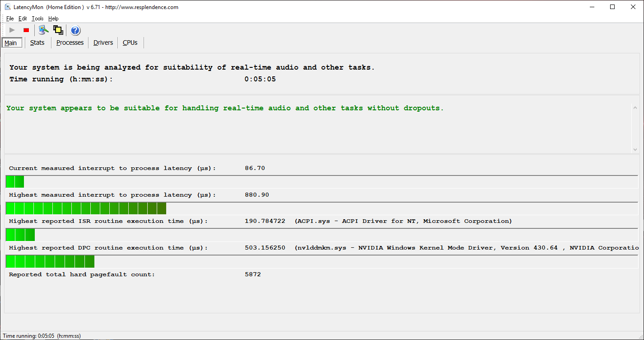Click the ISR time value '190.784722'

pos(265,221)
